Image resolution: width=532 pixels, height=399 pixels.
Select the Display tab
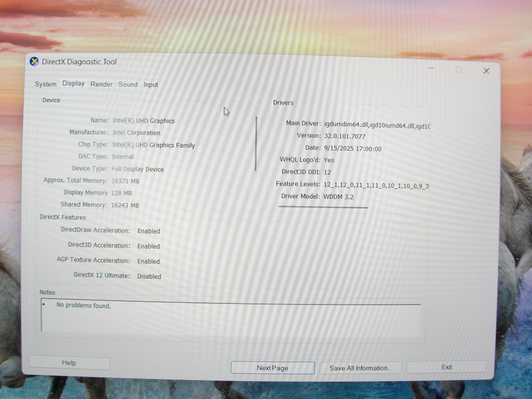73,83
